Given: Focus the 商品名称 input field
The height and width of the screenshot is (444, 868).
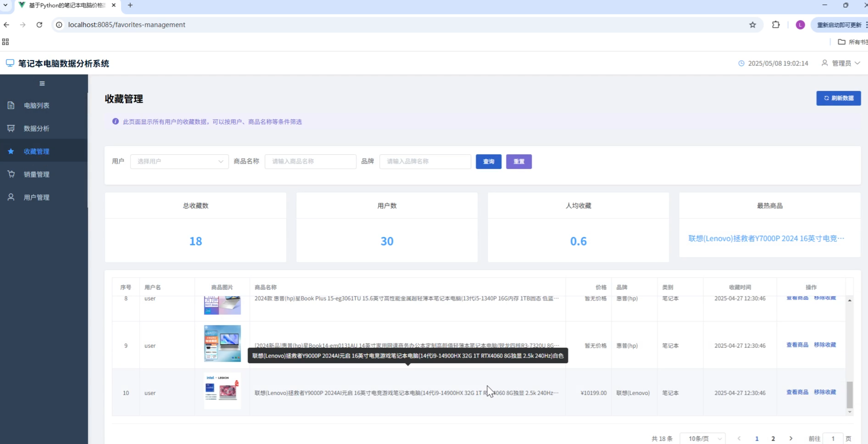Looking at the screenshot, I should (x=310, y=162).
